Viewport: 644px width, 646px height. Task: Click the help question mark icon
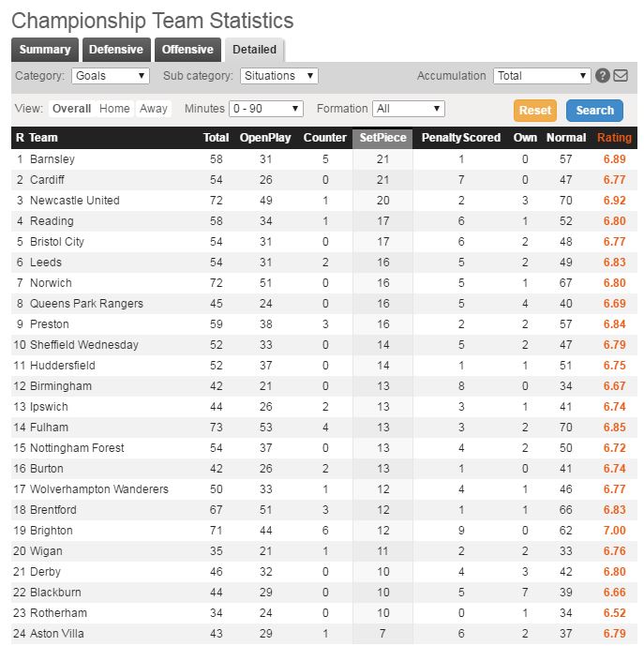602,76
